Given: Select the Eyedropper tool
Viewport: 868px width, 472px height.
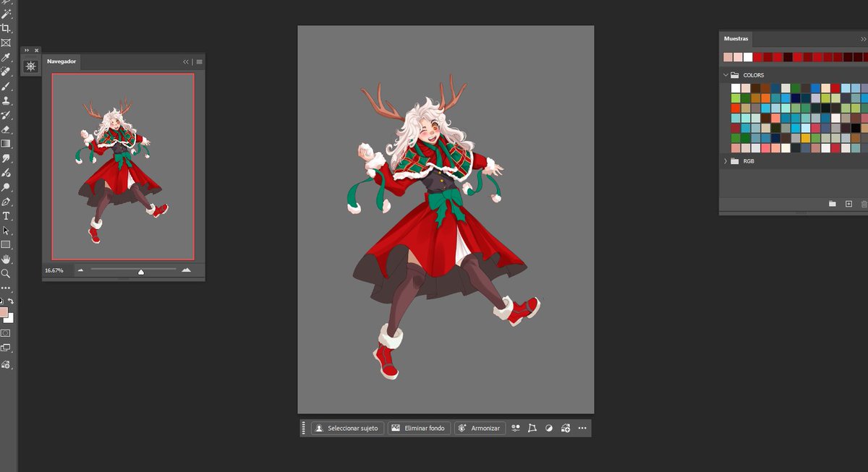Looking at the screenshot, I should click(x=6, y=56).
